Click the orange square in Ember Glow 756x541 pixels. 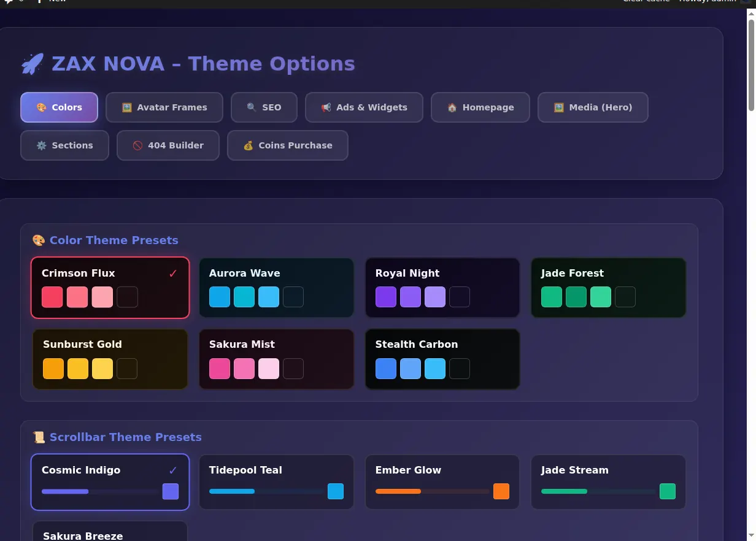501,491
